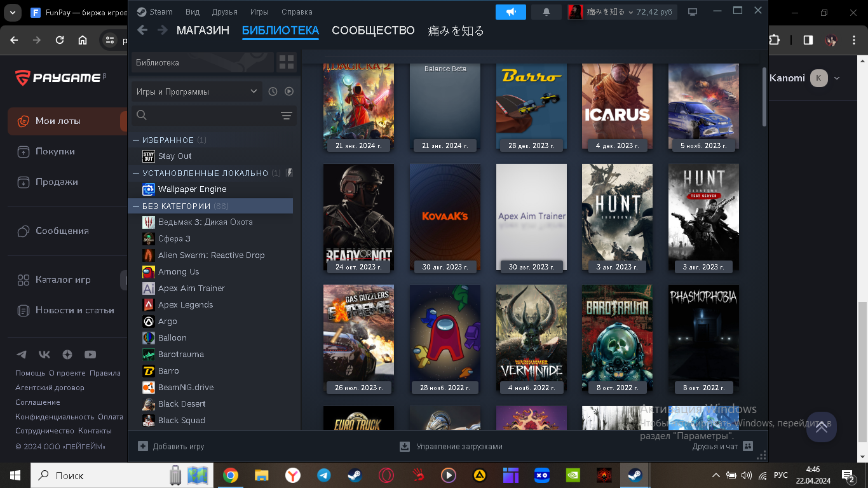Open Новости и статьи in PayGame
Screen dimensions: 868x488
click(67, 310)
